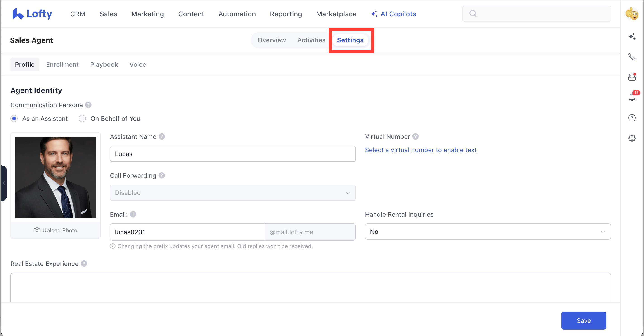The width and height of the screenshot is (644, 336).
Task: Open the help question mark icon
Action: 632,118
